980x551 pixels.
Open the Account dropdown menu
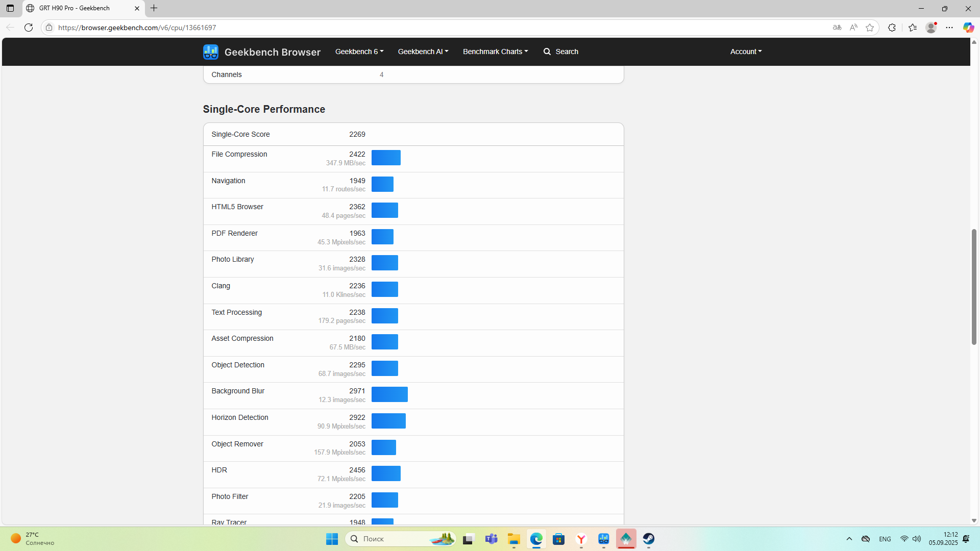tap(745, 52)
